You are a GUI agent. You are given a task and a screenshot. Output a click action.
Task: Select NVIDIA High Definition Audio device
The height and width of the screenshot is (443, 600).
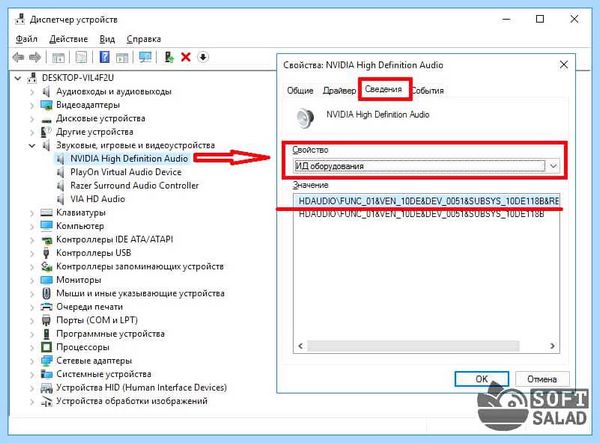129,158
